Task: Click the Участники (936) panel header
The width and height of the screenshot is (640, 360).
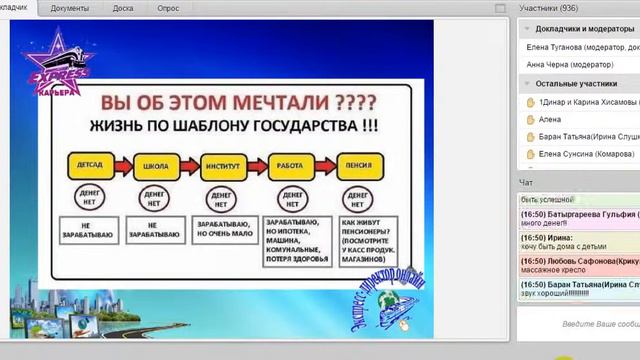Action: (548, 8)
